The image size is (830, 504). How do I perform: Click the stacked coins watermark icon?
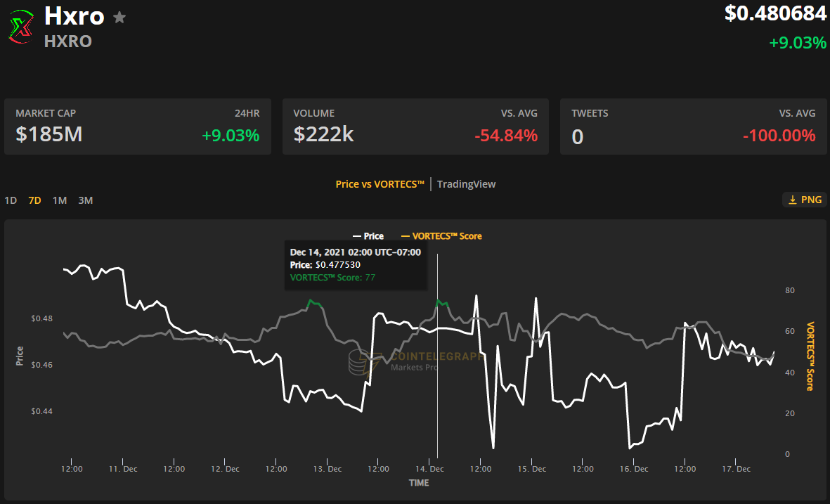coord(357,363)
